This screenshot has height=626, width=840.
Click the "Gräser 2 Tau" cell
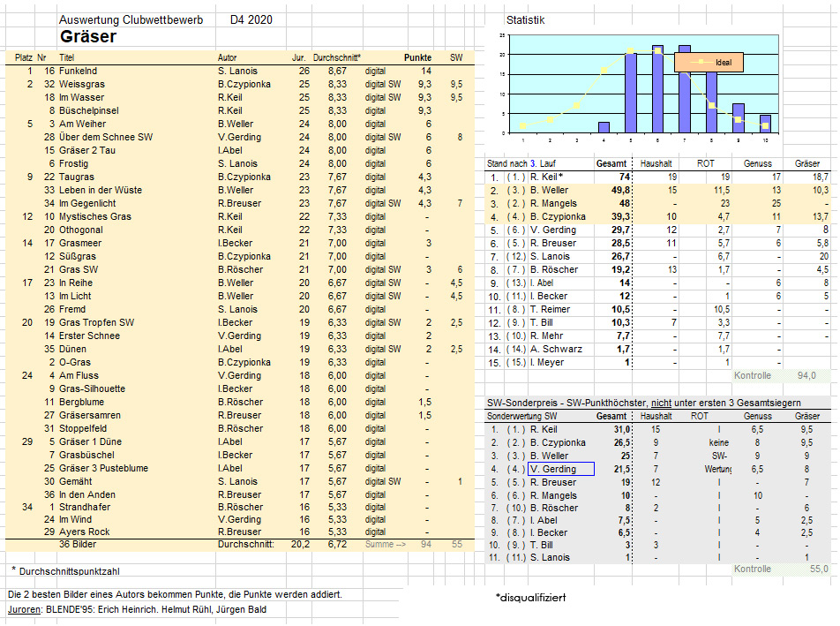click(x=87, y=151)
